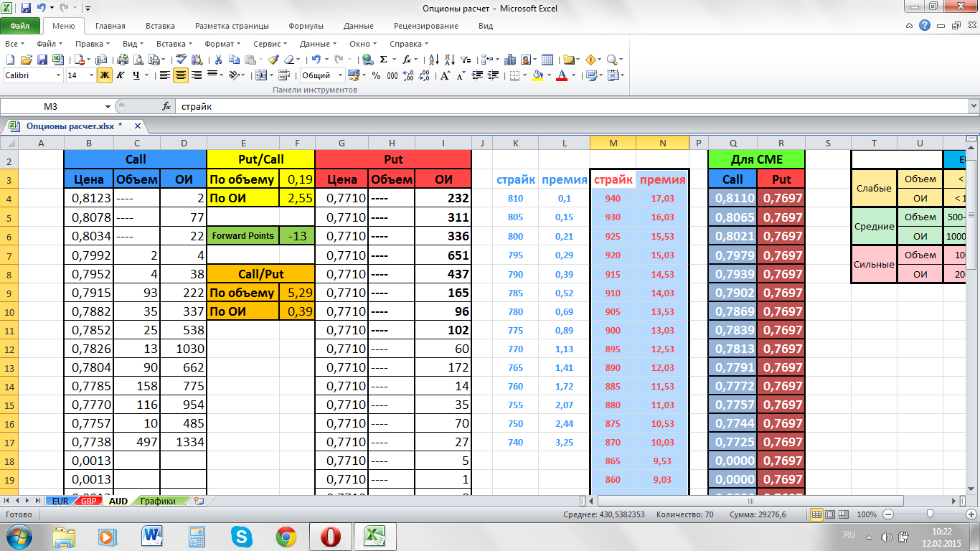The width and height of the screenshot is (980, 551).
Task: Click the 100% zoom level button
Action: [x=867, y=514]
